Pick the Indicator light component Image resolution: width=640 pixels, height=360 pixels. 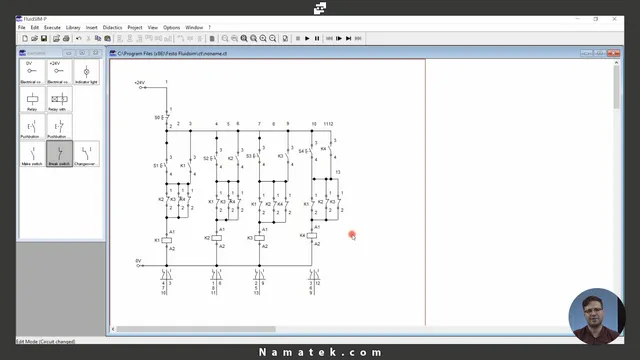[x=86, y=72]
